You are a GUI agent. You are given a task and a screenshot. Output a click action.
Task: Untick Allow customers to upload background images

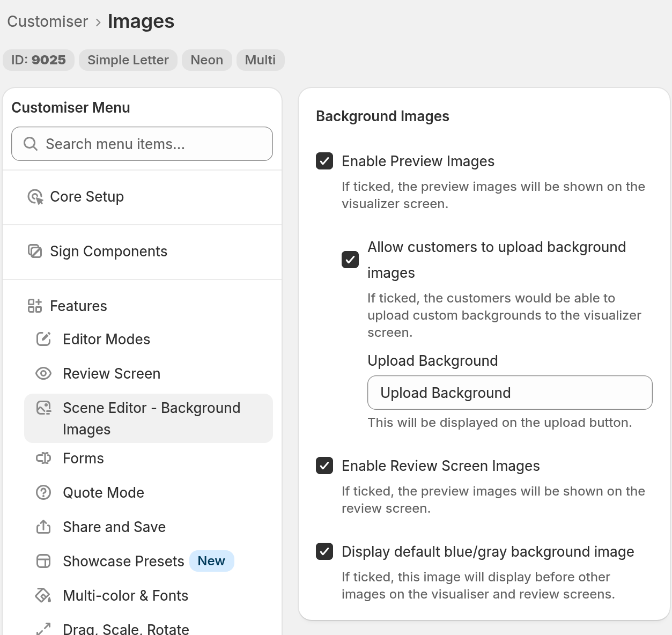click(x=350, y=260)
